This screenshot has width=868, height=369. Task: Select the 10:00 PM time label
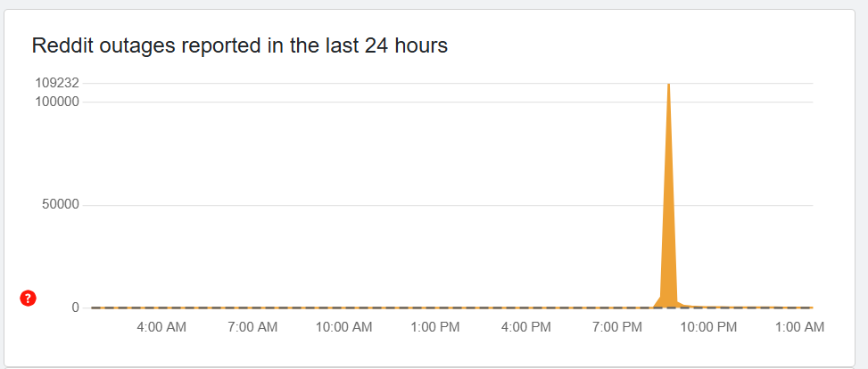(x=708, y=327)
